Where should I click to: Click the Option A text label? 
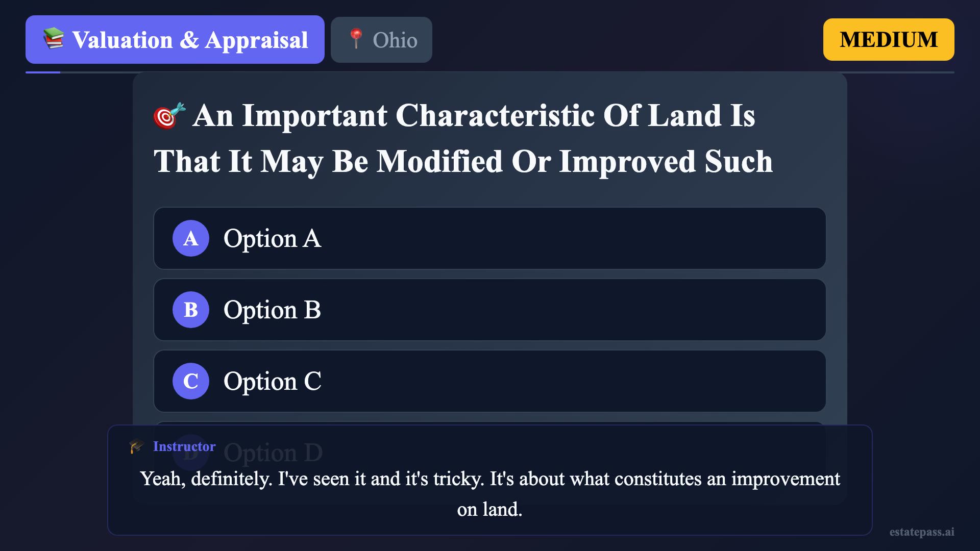click(272, 238)
